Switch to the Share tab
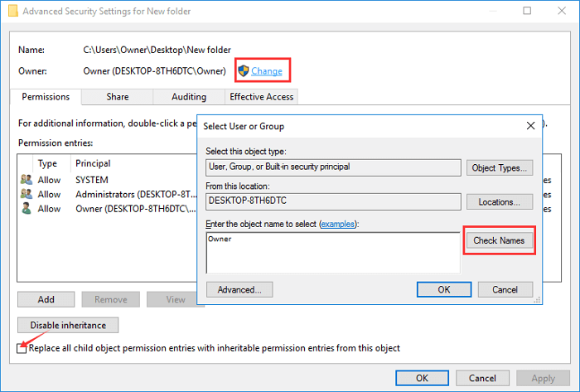This screenshot has width=580, height=392. pyautogui.click(x=118, y=97)
